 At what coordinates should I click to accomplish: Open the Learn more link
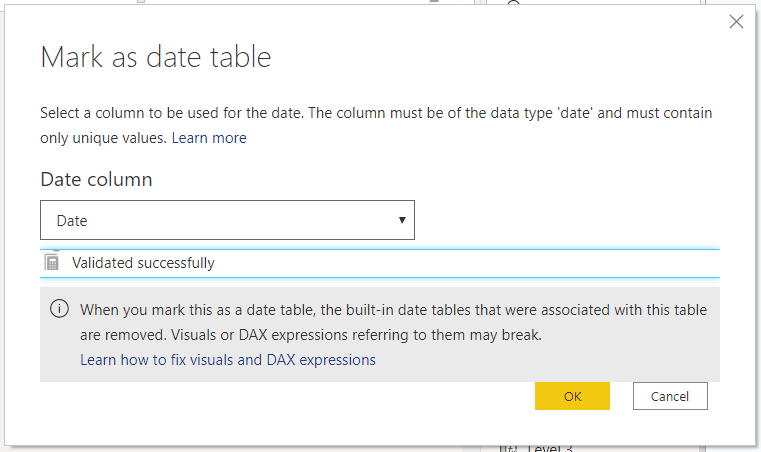click(x=209, y=138)
